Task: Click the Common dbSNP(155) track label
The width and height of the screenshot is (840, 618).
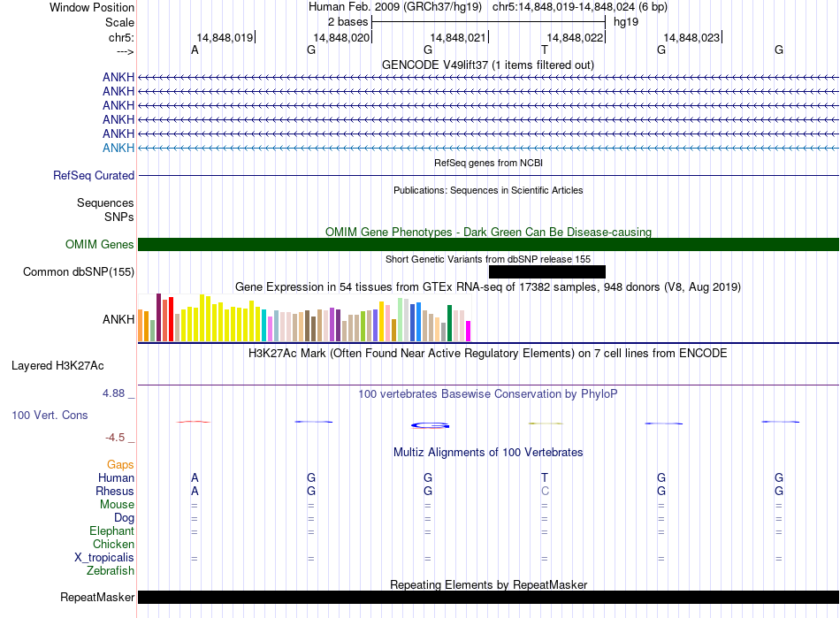Action: pyautogui.click(x=79, y=272)
